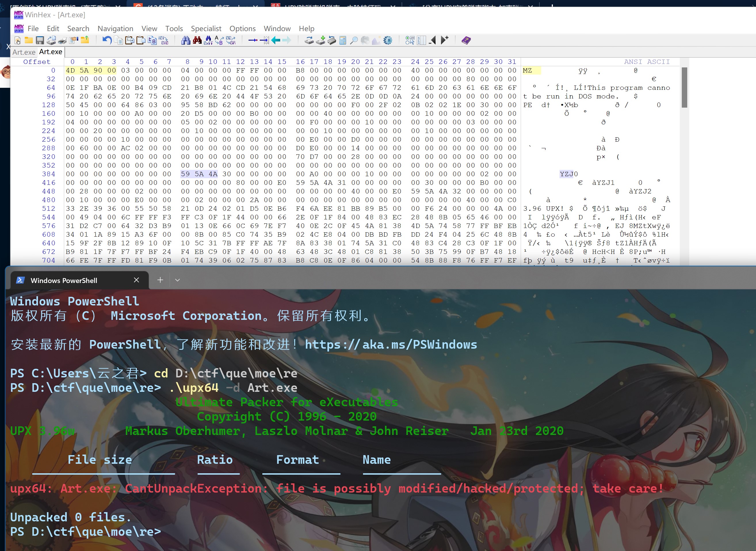The image size is (756, 551).
Task: Open the Window menu
Action: point(277,29)
